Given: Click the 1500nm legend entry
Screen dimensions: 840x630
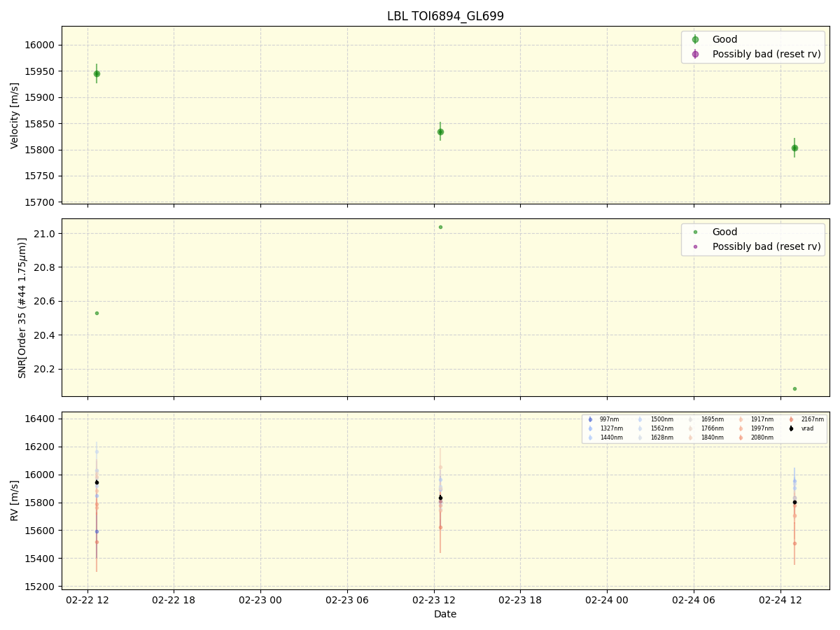Looking at the screenshot, I should click(x=662, y=419).
